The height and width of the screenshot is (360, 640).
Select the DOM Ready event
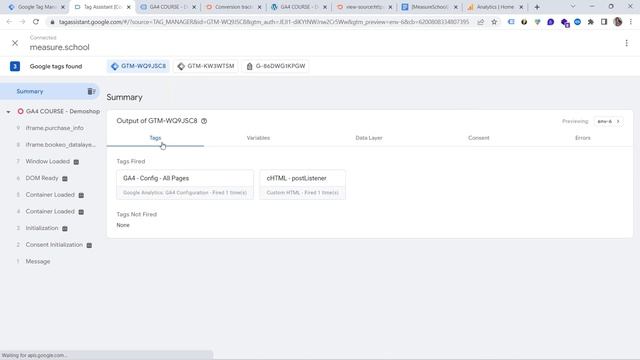[42, 178]
